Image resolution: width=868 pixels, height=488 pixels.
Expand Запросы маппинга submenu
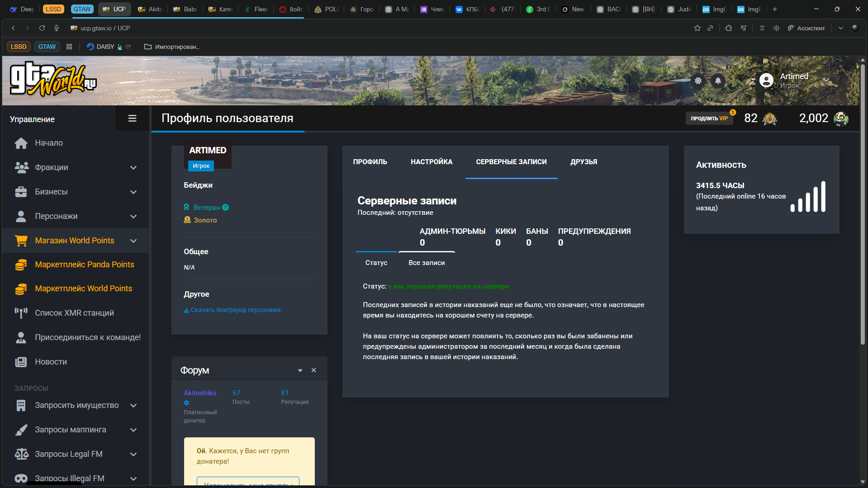[x=133, y=430]
